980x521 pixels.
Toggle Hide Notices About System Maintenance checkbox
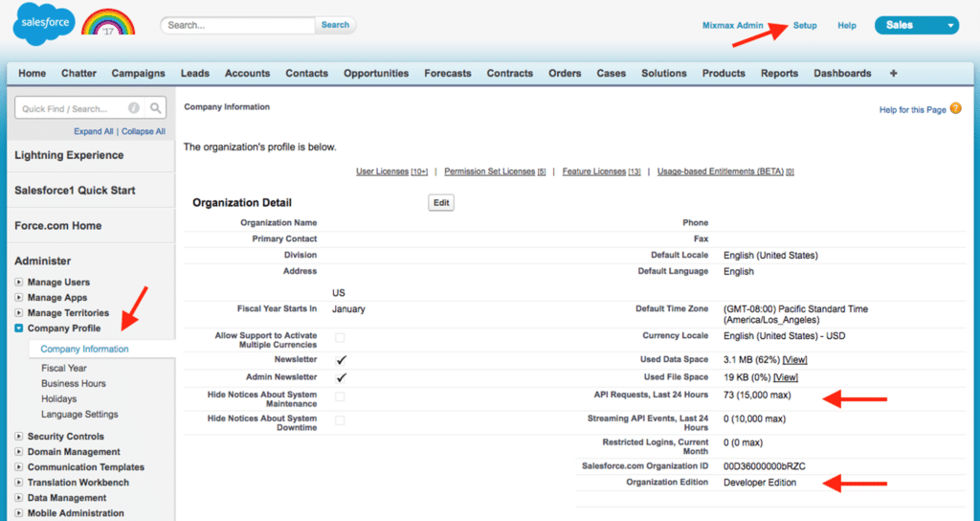pos(340,396)
